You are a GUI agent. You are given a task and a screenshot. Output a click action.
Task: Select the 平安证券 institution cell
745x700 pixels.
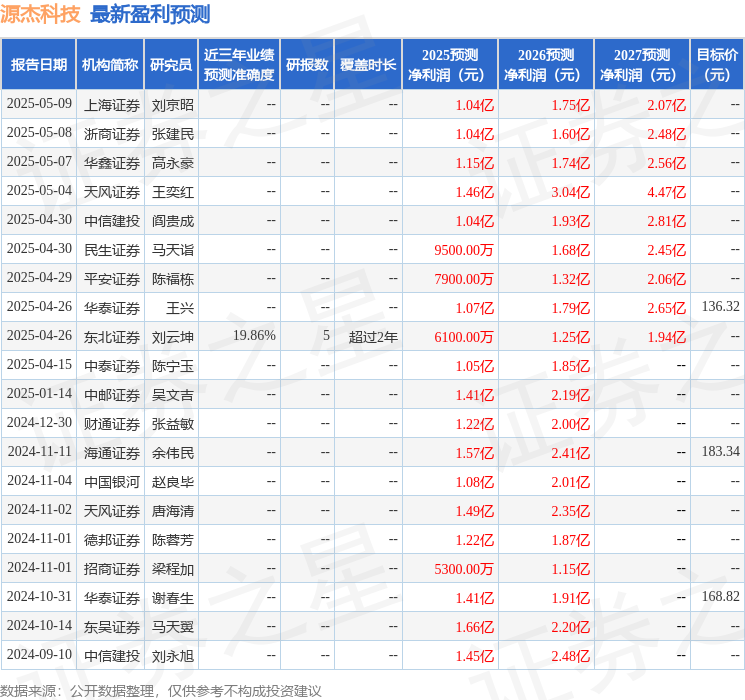coord(112,279)
